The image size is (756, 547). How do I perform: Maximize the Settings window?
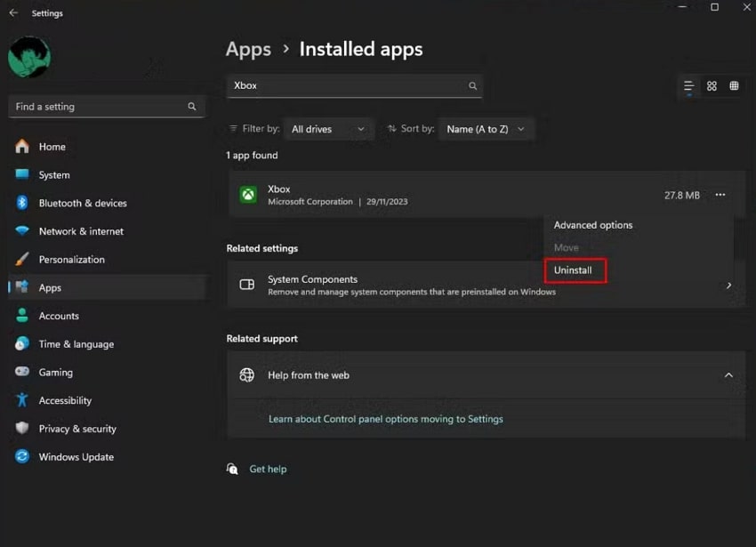point(714,7)
